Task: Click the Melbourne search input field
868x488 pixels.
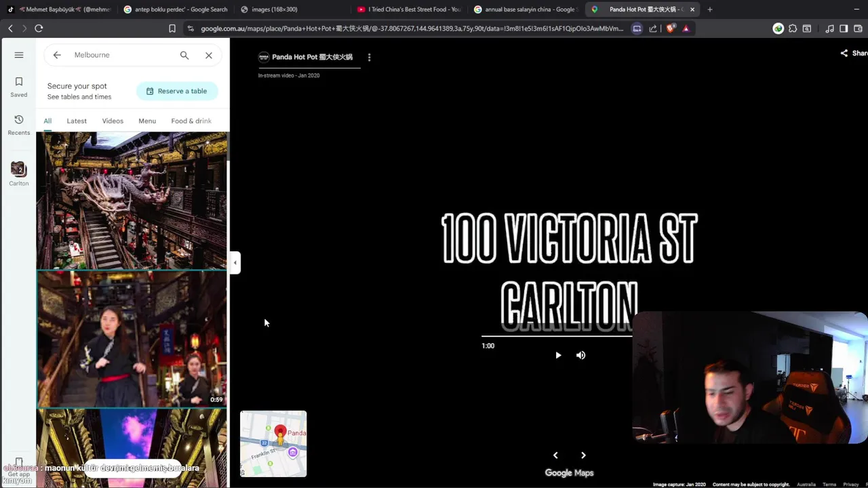Action: [122, 55]
